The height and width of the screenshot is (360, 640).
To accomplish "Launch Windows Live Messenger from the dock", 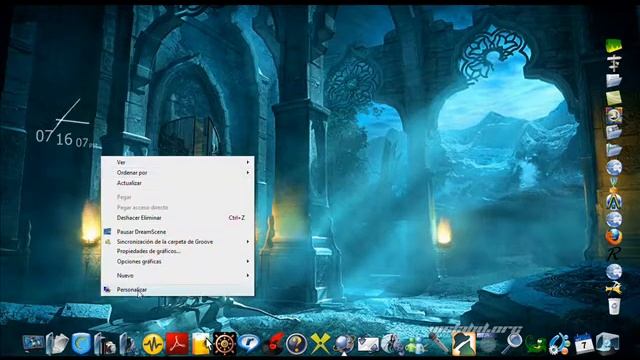I will (416, 344).
